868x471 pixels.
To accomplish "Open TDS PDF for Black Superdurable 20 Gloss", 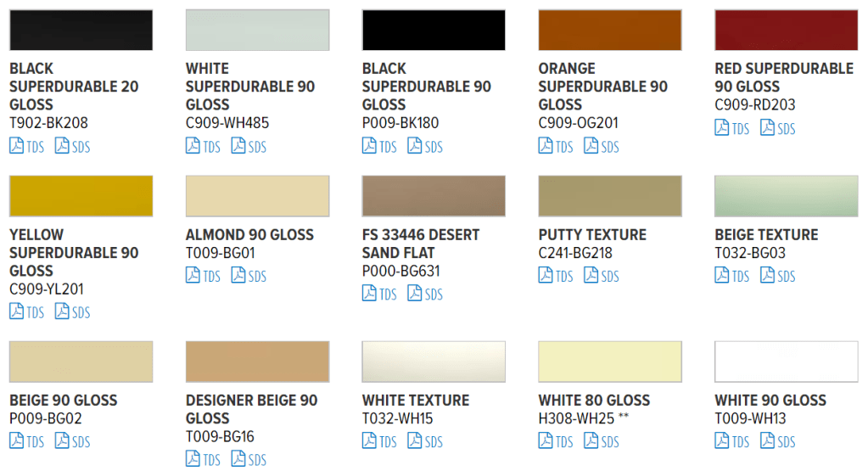I will tap(26, 147).
